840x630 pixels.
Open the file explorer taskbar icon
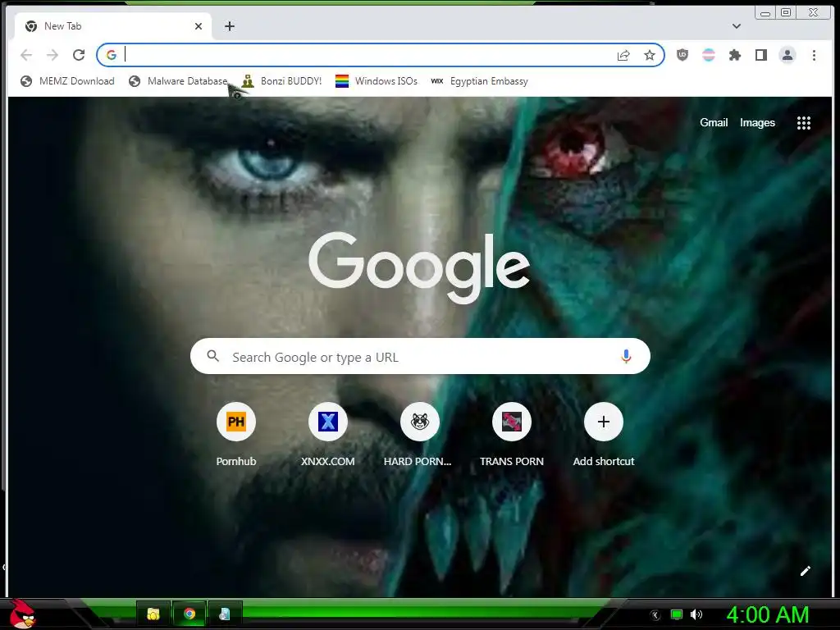tap(153, 614)
